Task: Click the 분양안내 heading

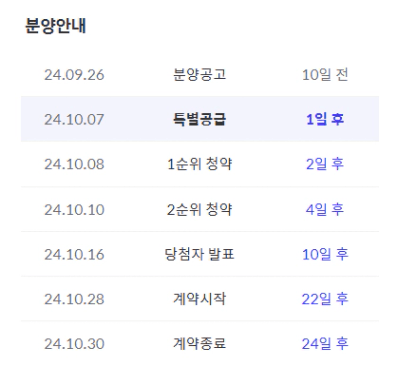Action: point(56,26)
